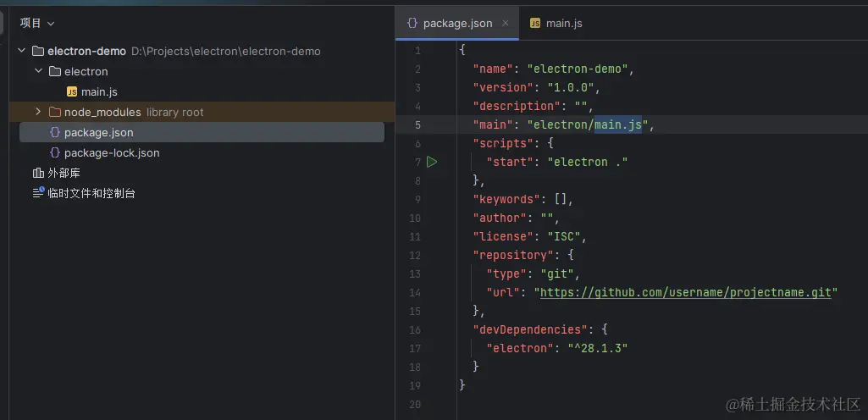Click the JS icon on the main.js editor tab
868x420 pixels.
click(535, 23)
